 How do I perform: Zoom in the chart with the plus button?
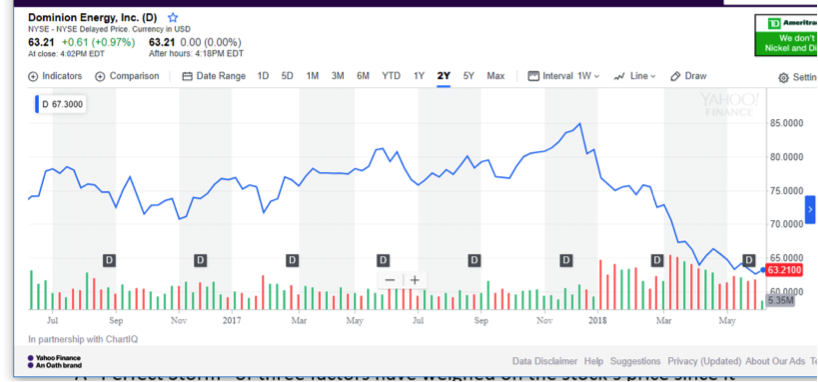(x=415, y=280)
